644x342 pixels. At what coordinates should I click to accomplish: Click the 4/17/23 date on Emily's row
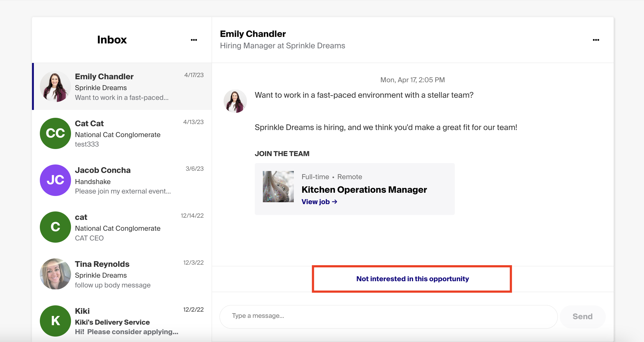tap(194, 75)
